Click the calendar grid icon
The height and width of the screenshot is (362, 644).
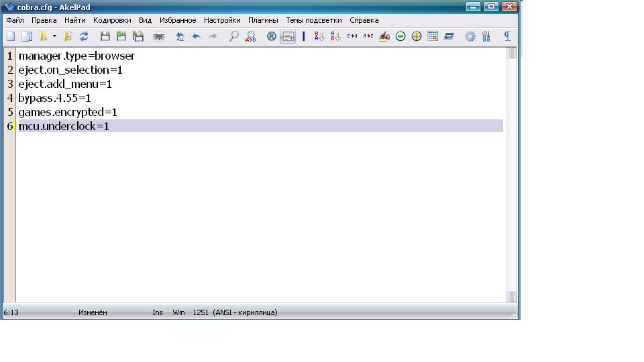point(433,36)
